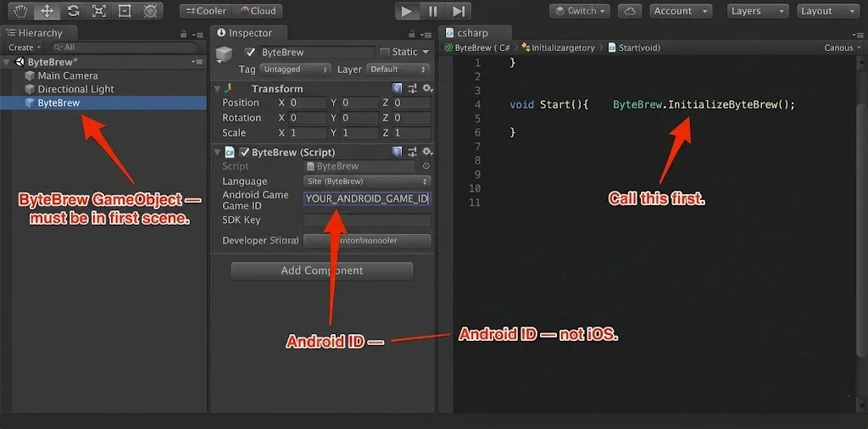Click the C# script icon beside ByteBrew (Script)
The image size is (868, 429).
click(x=230, y=153)
